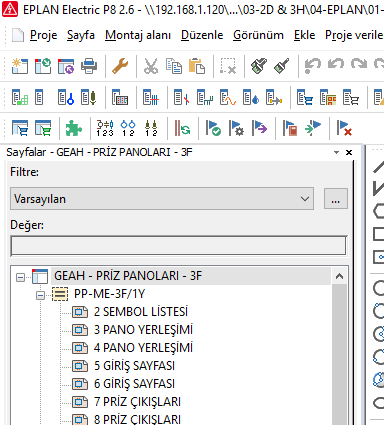Open the Düzenle menu
Image resolution: width=384 pixels, height=425 pixels.
pos(202,35)
